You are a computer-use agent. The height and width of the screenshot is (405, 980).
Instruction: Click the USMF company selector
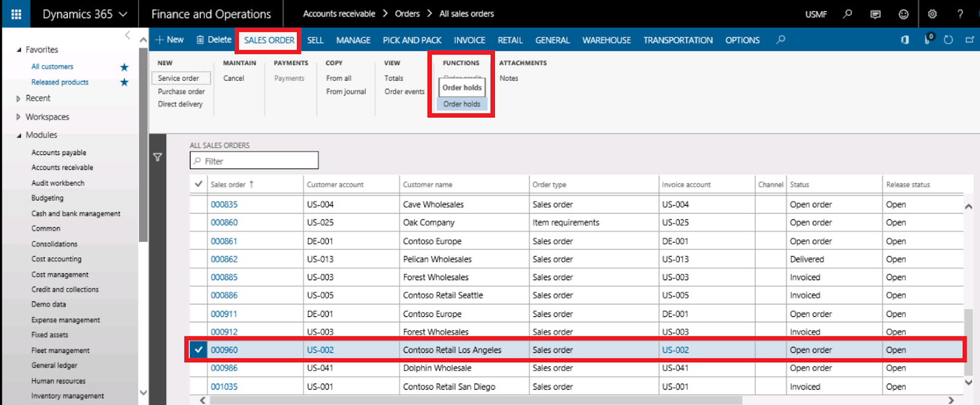click(816, 14)
